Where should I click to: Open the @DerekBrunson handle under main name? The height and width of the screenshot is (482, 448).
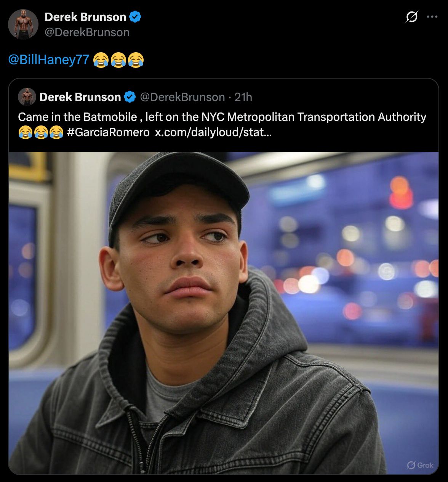pos(87,32)
